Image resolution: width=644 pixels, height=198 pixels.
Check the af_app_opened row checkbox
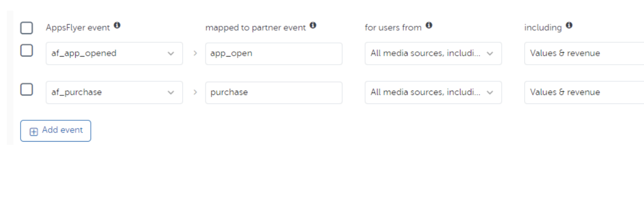pos(26,51)
